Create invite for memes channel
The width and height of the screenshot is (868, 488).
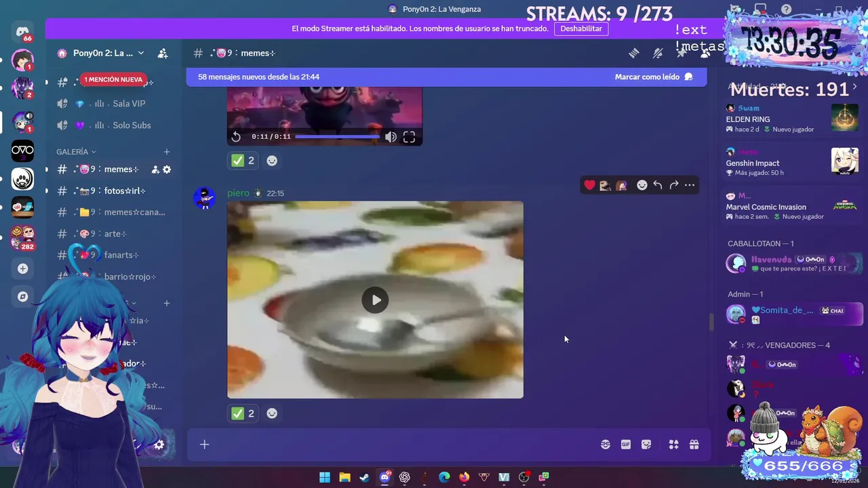[x=155, y=169]
